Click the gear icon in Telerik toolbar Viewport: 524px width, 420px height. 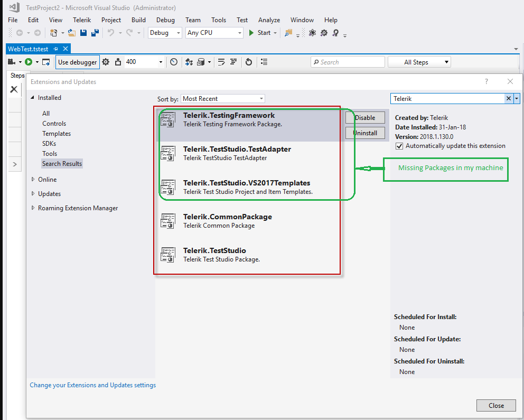tap(324, 33)
